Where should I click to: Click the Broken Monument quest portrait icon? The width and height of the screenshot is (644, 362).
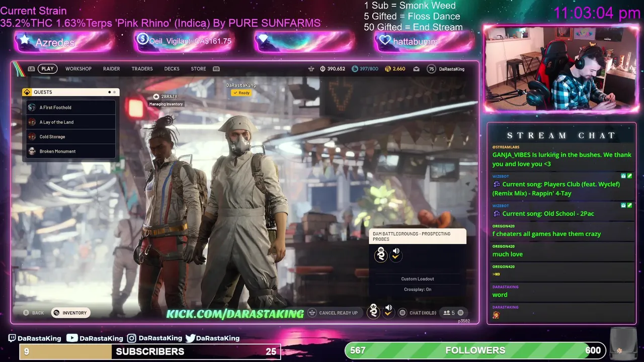32,151
